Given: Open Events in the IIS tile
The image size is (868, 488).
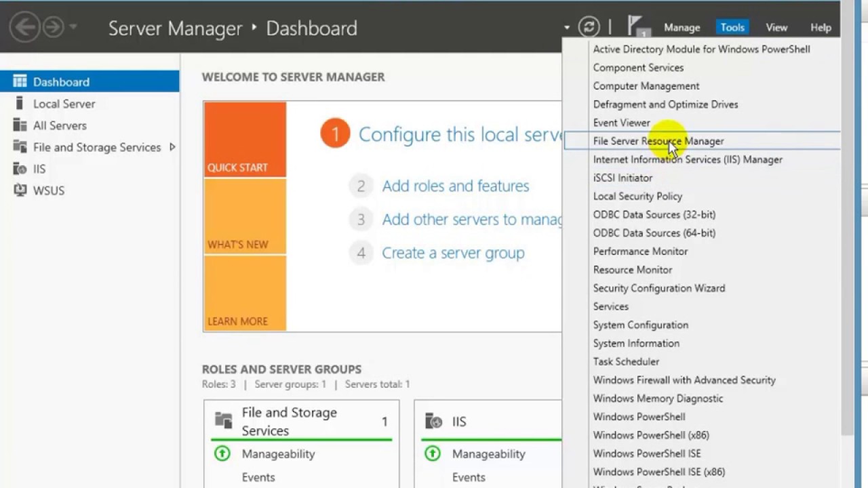Looking at the screenshot, I should click(x=469, y=477).
